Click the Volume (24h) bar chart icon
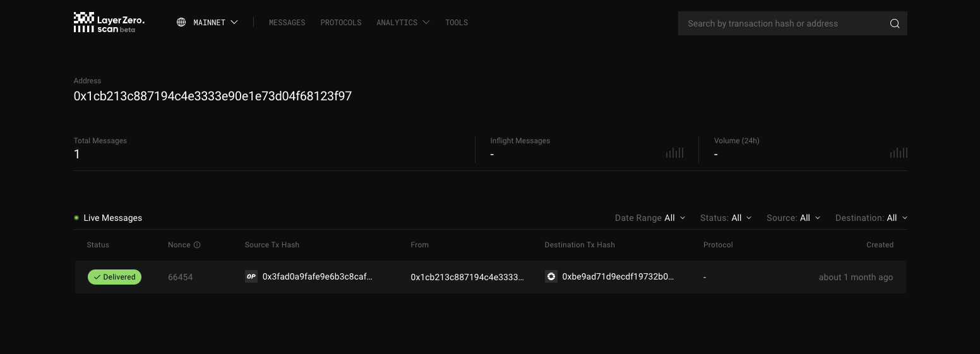This screenshot has height=354, width=980. (x=899, y=153)
